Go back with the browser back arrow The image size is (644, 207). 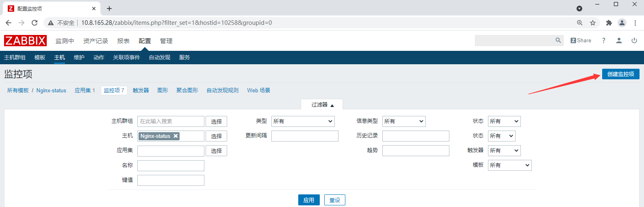[x=9, y=23]
